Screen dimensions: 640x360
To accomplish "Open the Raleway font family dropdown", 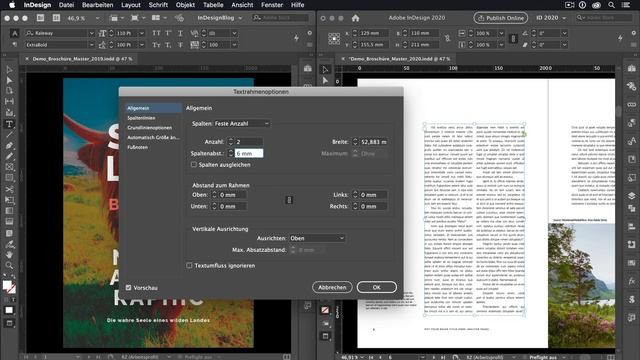I will [92, 33].
